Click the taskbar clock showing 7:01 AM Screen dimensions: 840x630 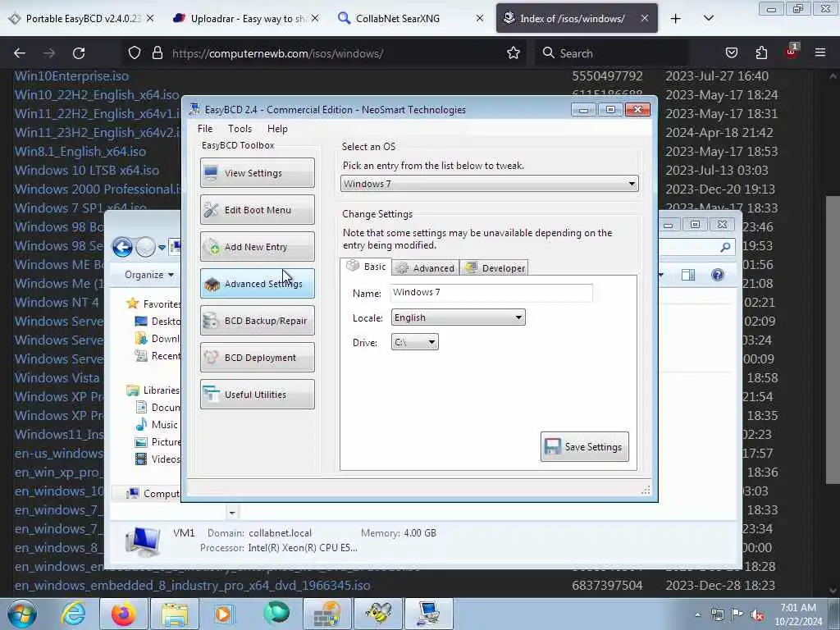(798, 614)
